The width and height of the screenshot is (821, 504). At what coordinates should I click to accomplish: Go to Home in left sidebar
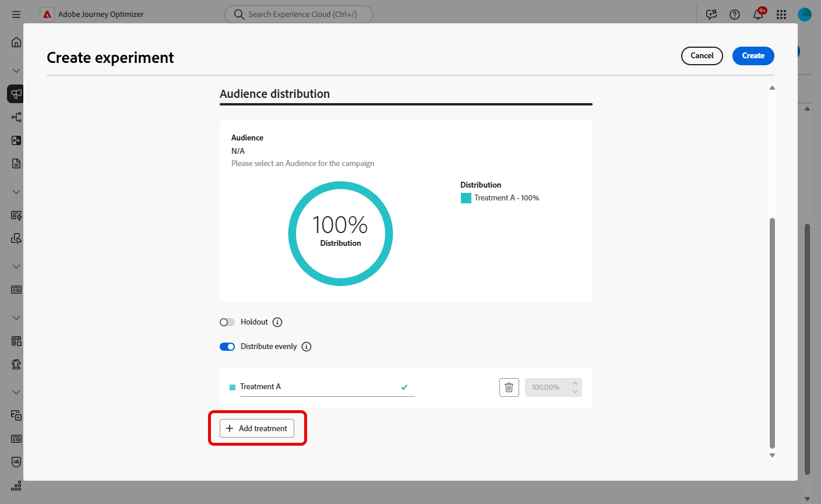[x=16, y=43]
